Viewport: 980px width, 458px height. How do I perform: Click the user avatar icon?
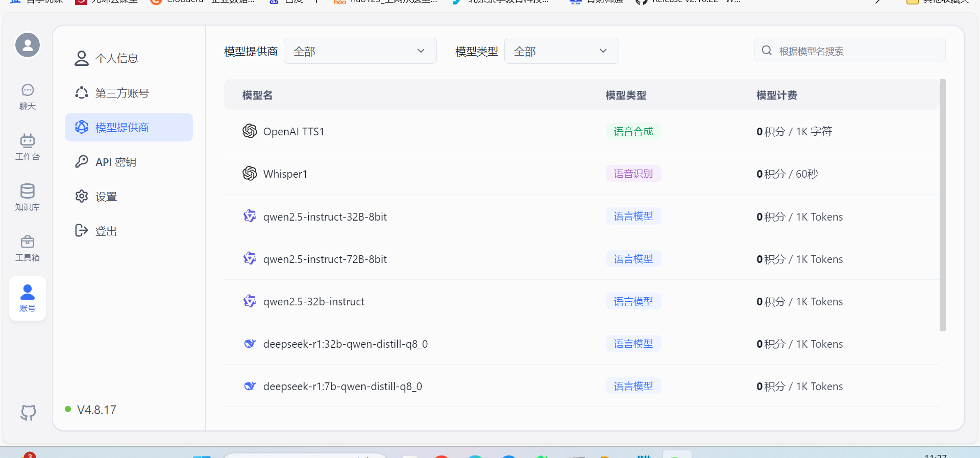click(28, 45)
